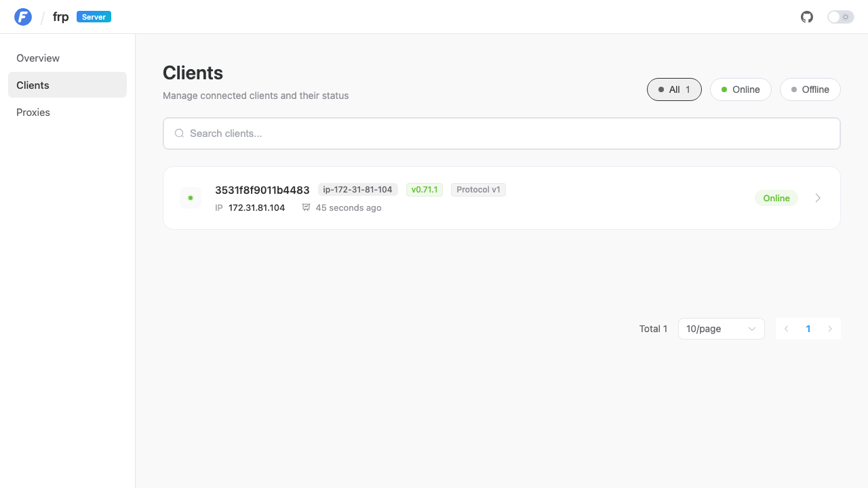This screenshot has width=868, height=488.
Task: Toggle the dark mode switch
Action: [841, 17]
